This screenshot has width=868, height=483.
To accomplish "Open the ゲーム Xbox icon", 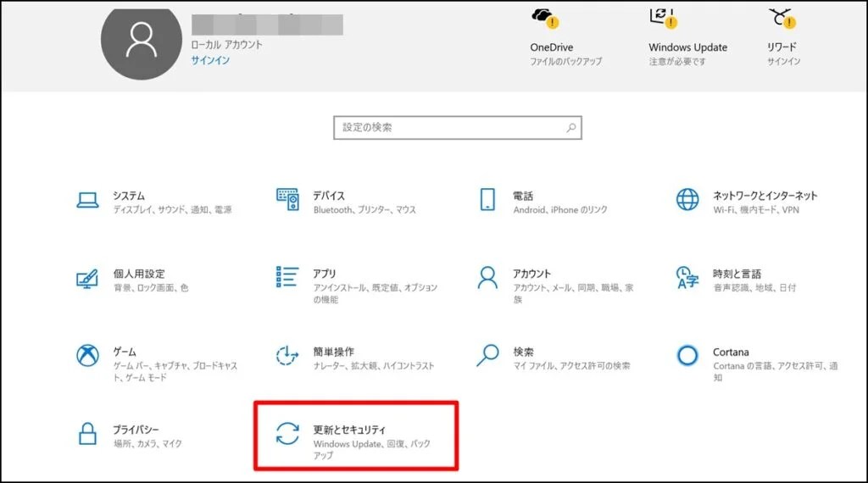I will [87, 356].
